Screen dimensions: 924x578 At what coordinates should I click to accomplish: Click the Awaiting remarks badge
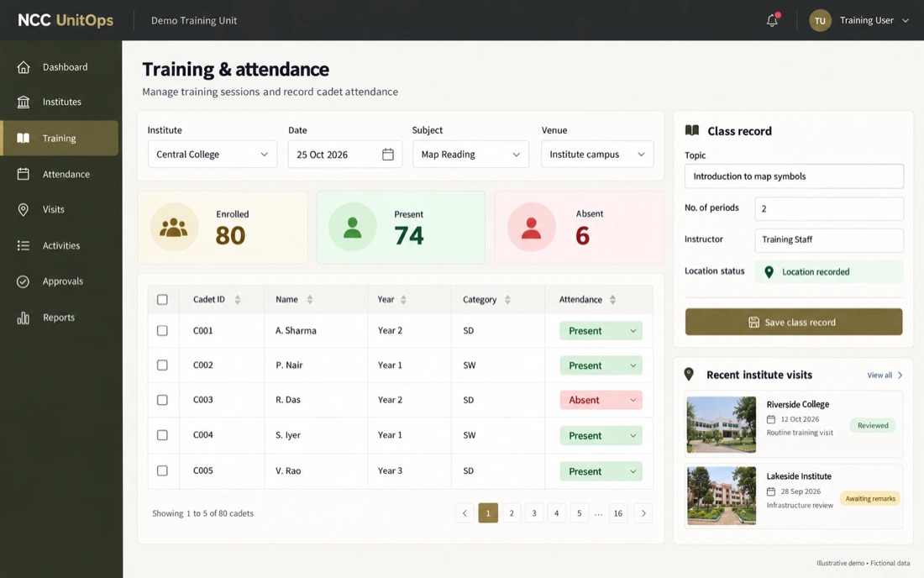(869, 498)
